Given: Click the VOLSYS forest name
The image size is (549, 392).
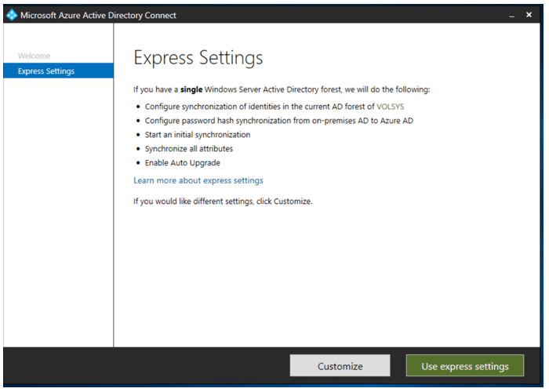Looking at the screenshot, I should tap(391, 106).
